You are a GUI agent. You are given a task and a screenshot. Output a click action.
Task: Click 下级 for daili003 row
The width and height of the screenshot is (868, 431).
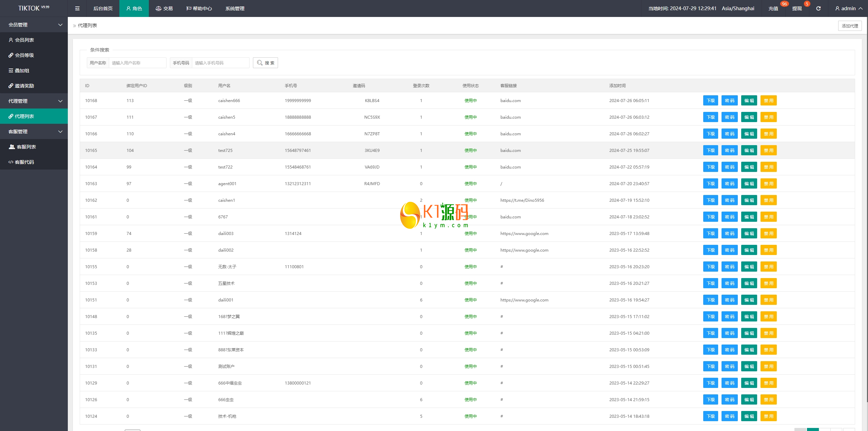(x=711, y=234)
